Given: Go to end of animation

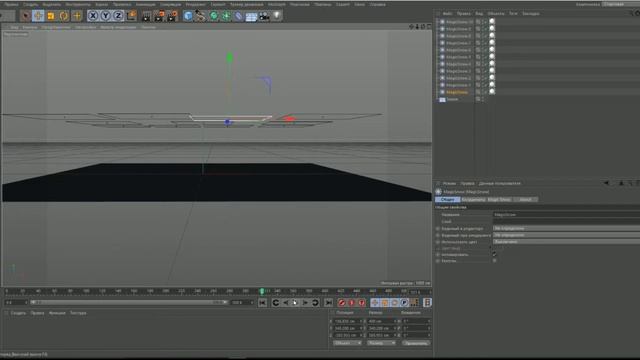Looking at the screenshot, I should (x=329, y=303).
